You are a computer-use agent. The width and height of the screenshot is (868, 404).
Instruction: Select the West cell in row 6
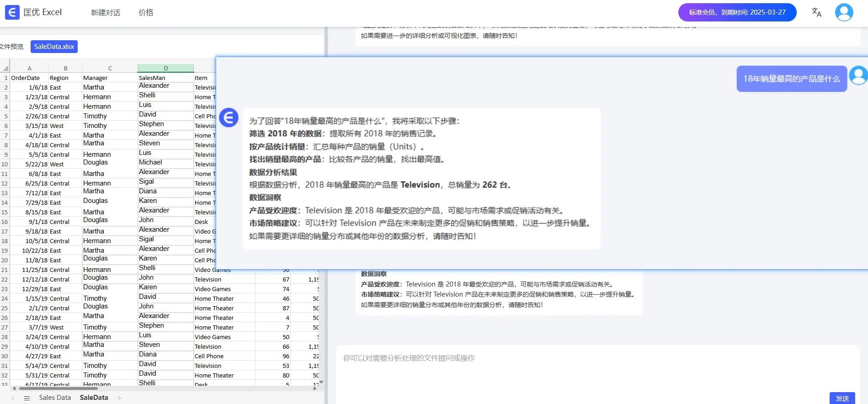tap(65, 126)
